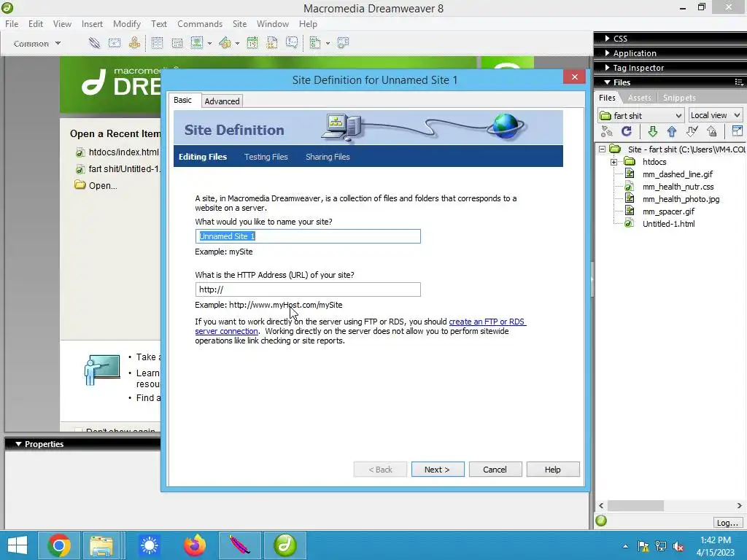
Task: Click the site name input field
Action: click(308, 236)
